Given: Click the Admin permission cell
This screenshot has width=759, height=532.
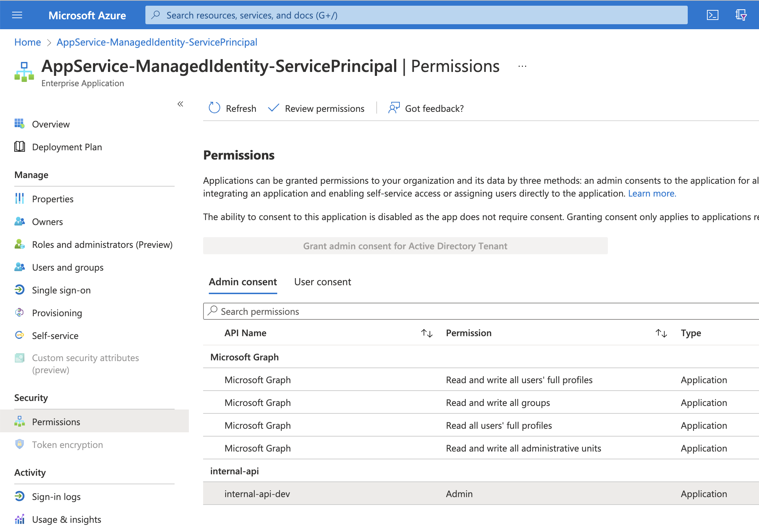Looking at the screenshot, I should [459, 494].
